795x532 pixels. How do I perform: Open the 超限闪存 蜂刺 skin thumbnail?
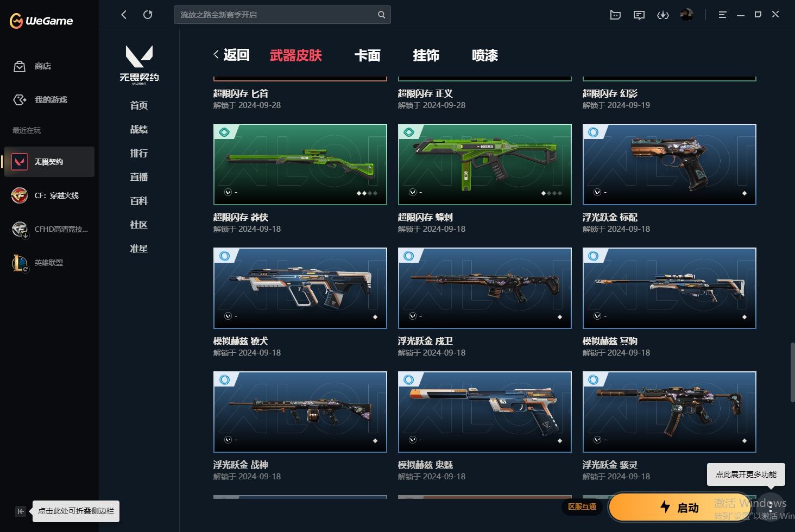pyautogui.click(x=485, y=164)
